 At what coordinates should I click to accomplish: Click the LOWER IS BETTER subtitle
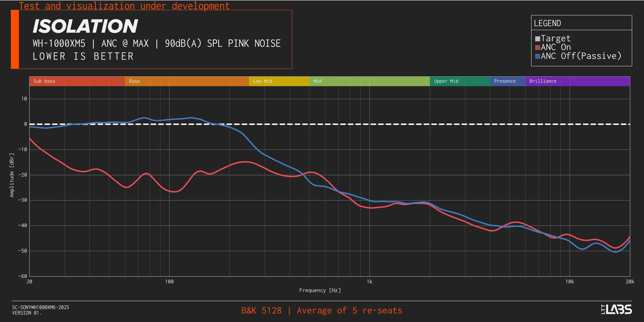pyautogui.click(x=83, y=56)
